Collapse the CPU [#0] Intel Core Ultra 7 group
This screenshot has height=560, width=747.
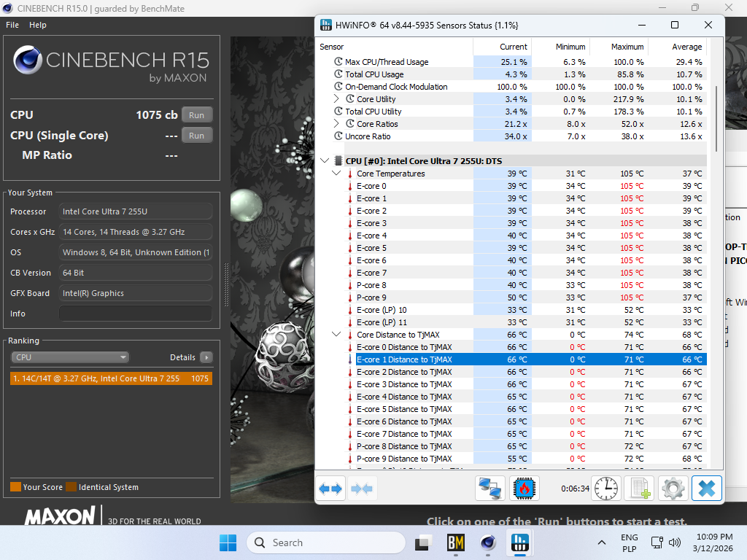pos(325,161)
